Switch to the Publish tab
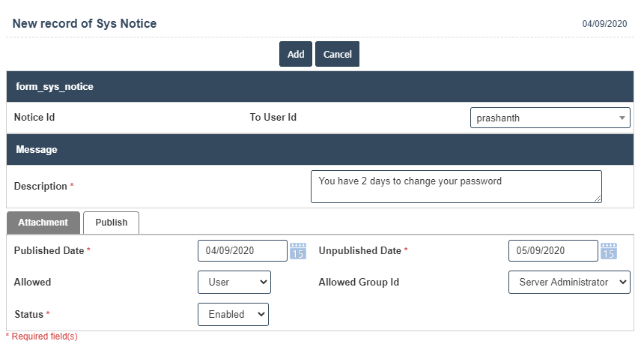The height and width of the screenshot is (347, 644). click(111, 223)
